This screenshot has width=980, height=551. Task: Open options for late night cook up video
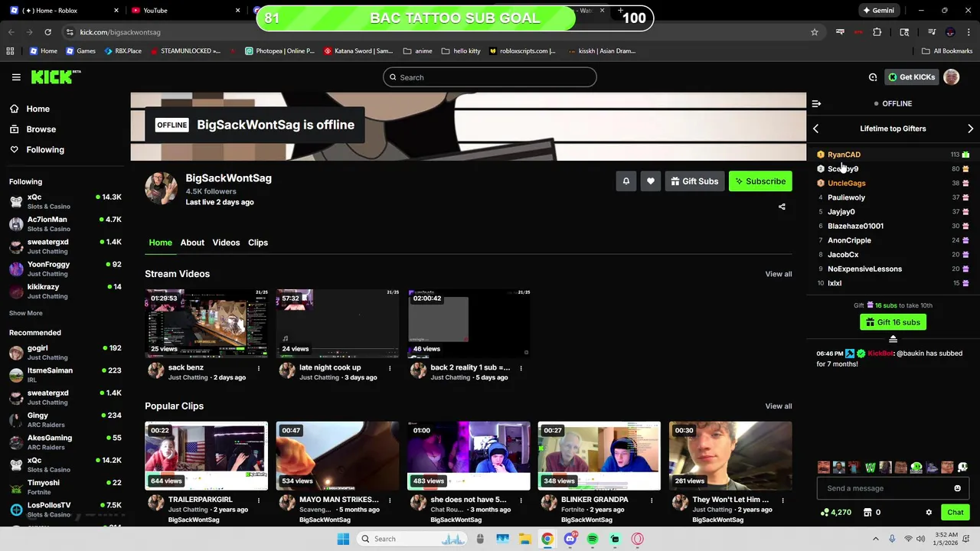coord(390,368)
